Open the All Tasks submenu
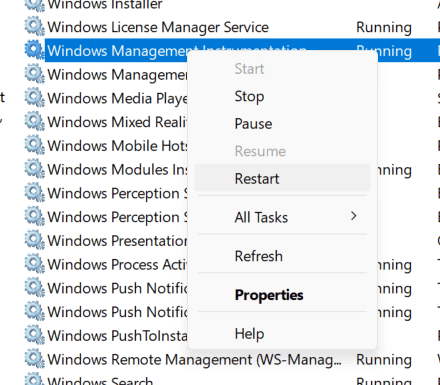The width and height of the screenshot is (440, 385). [x=282, y=218]
